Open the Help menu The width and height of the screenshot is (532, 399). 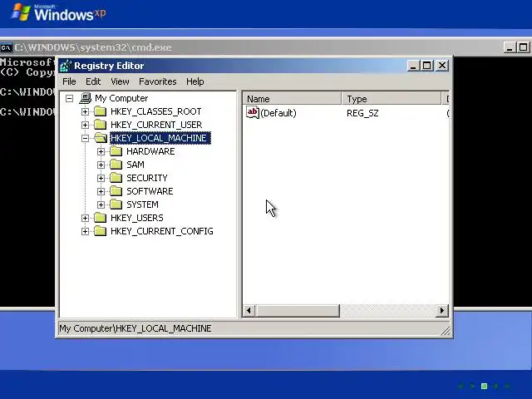(195, 81)
